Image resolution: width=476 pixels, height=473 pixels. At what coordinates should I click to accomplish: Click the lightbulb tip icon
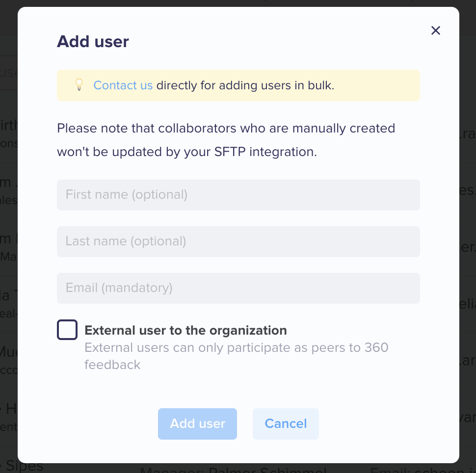point(79,85)
